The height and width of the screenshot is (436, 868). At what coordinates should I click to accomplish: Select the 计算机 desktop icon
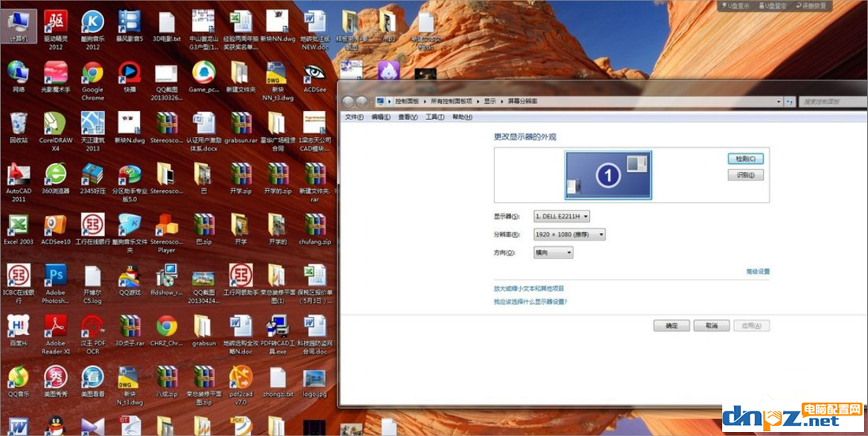point(19,26)
